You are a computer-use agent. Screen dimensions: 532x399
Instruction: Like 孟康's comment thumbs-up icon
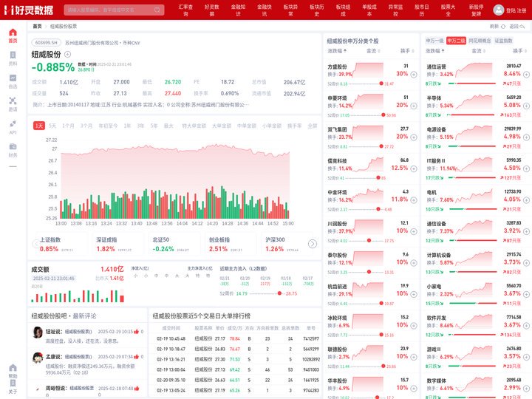[x=137, y=357]
